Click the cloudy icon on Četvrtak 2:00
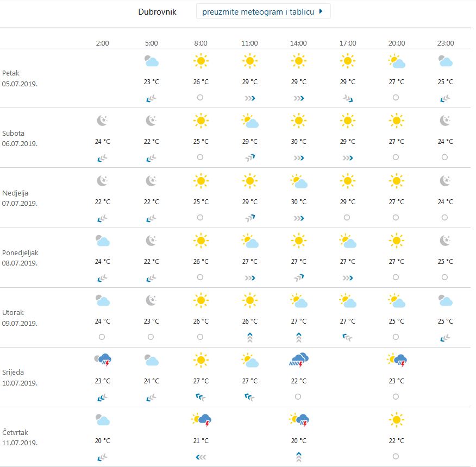Screen dimensions: 476x467 click(102, 420)
